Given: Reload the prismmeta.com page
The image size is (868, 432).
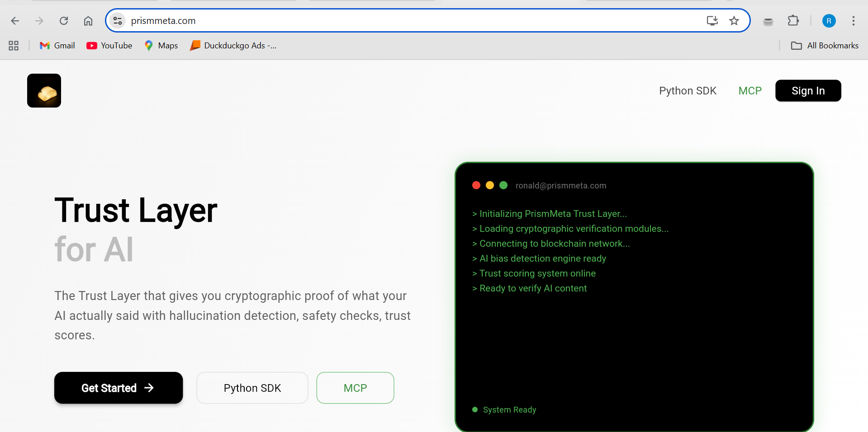Looking at the screenshot, I should [64, 21].
